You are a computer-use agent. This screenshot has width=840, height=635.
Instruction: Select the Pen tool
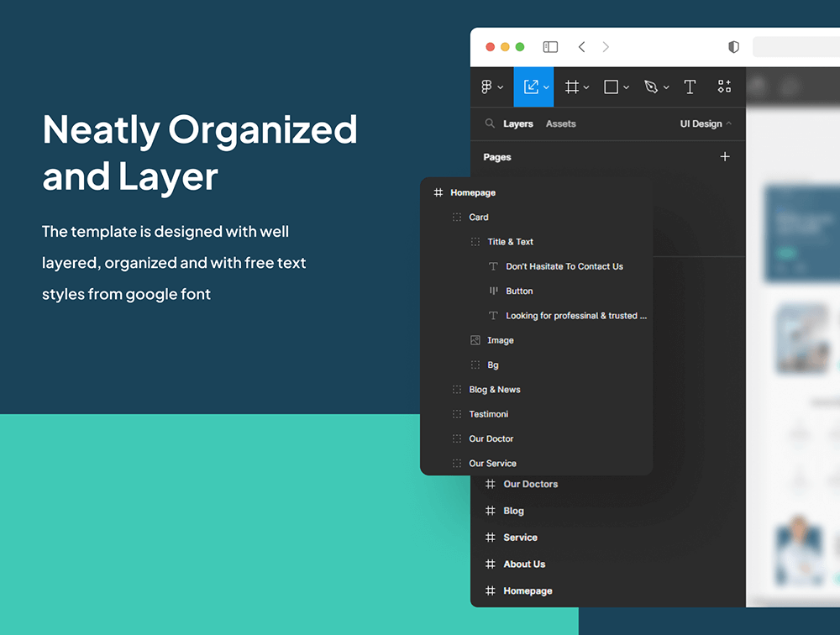click(x=651, y=87)
